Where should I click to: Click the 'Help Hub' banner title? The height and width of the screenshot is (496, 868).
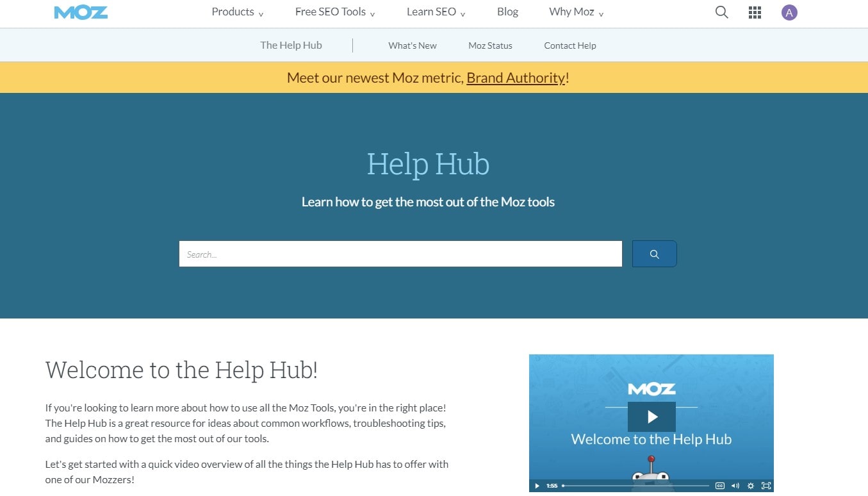(428, 164)
